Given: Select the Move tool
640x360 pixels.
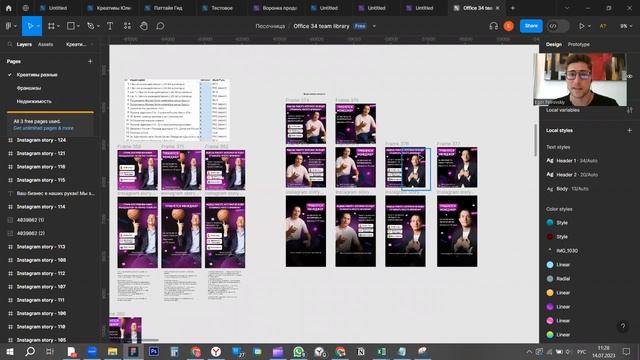Looking at the screenshot, I should [30, 26].
